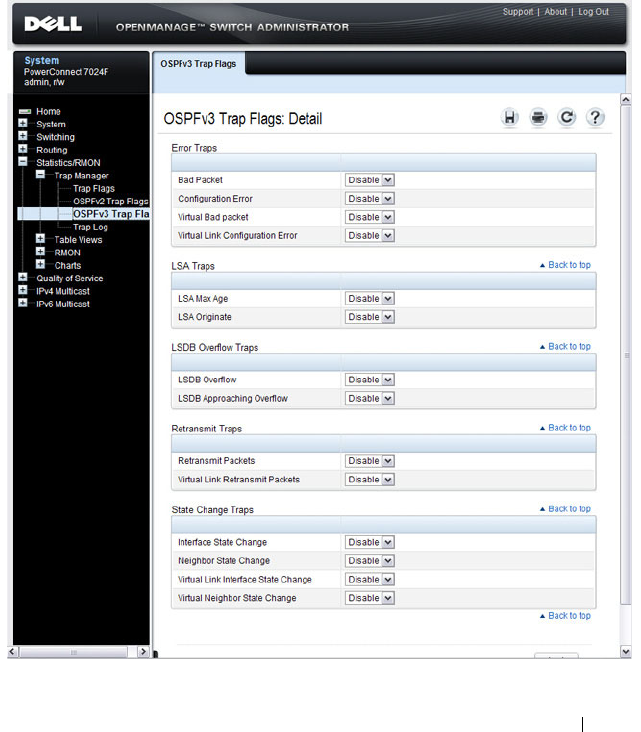Screen dimensions: 641x732
Task: Expand the Switching tree node
Action: (x=22, y=136)
